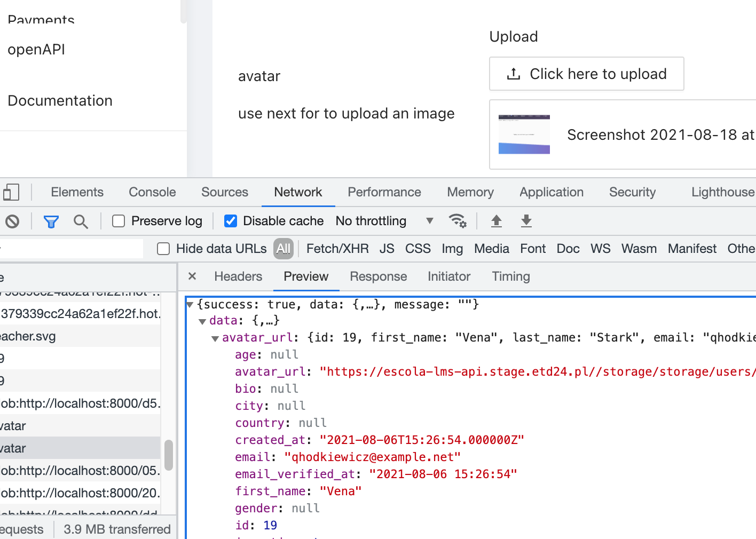Enable Preserve log
The image size is (756, 539).
pos(117,220)
